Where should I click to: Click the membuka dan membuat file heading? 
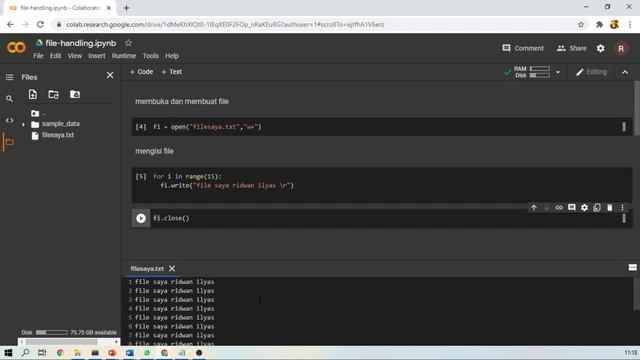(182, 102)
